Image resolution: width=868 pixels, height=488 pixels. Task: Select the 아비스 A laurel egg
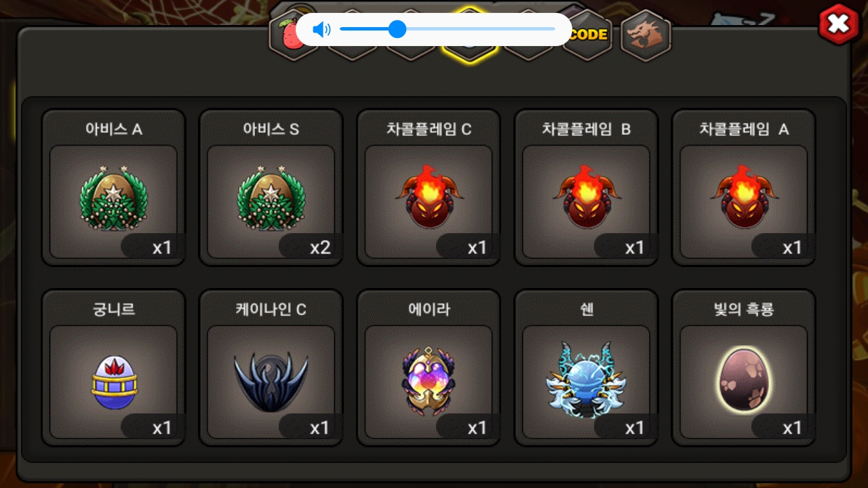113,199
